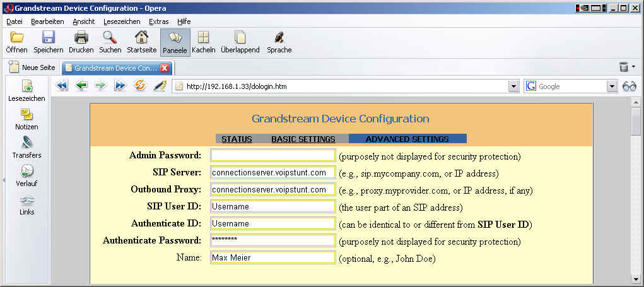Image resolution: width=644 pixels, height=287 pixels.
Task: Open the Ansicht menu
Action: click(x=84, y=21)
